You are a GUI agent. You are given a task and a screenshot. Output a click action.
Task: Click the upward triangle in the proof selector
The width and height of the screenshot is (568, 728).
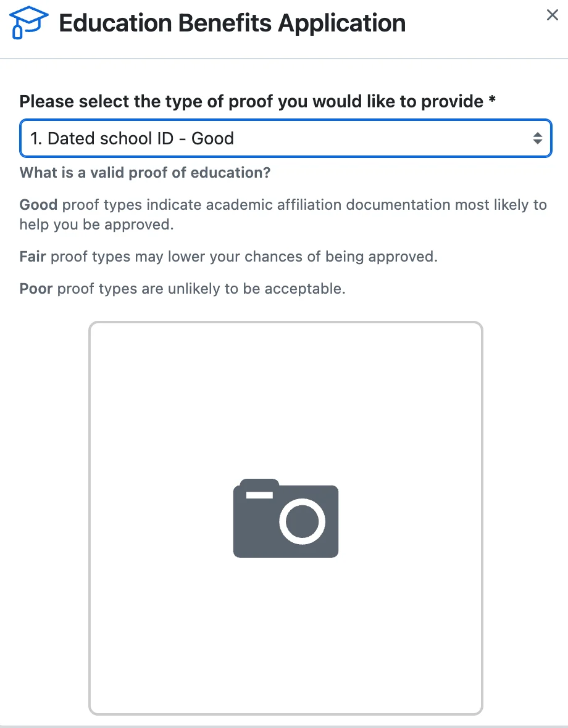click(x=537, y=134)
